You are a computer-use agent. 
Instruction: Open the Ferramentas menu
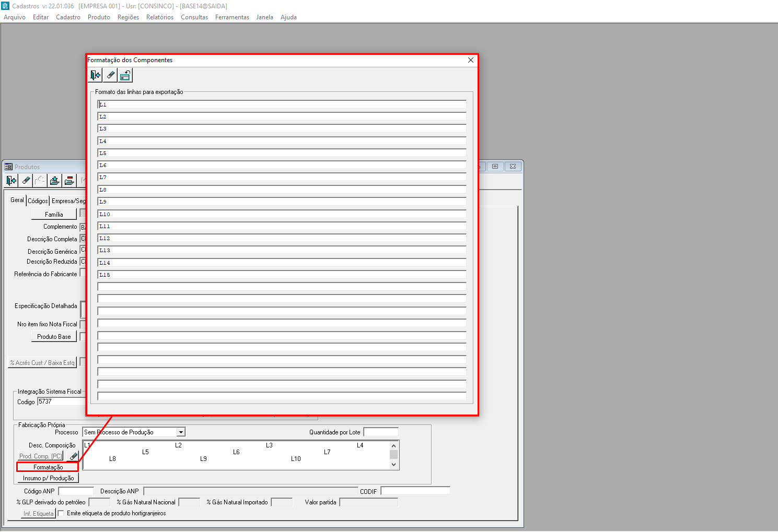click(232, 17)
